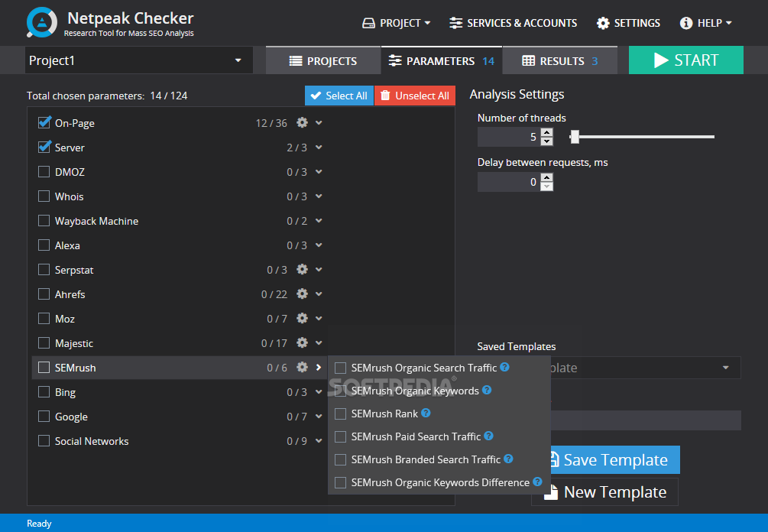Expand the Ahrefs group chevron

pos(319,294)
